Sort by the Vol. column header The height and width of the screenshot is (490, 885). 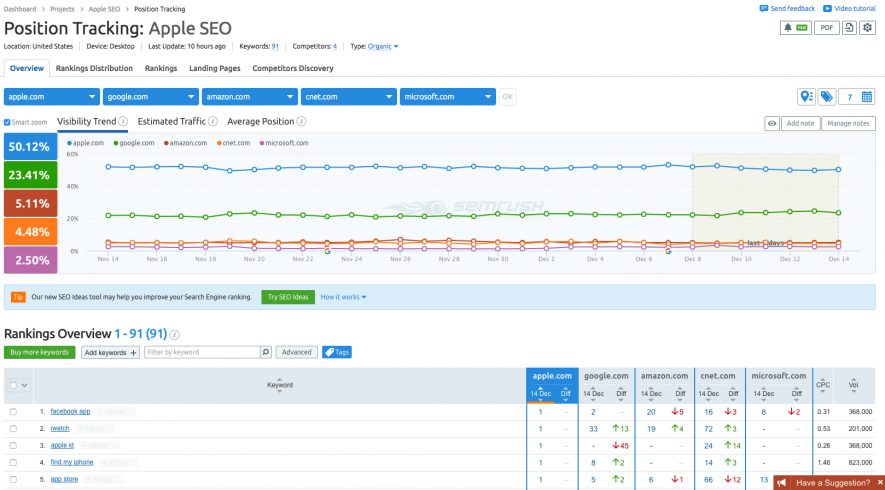pos(854,386)
